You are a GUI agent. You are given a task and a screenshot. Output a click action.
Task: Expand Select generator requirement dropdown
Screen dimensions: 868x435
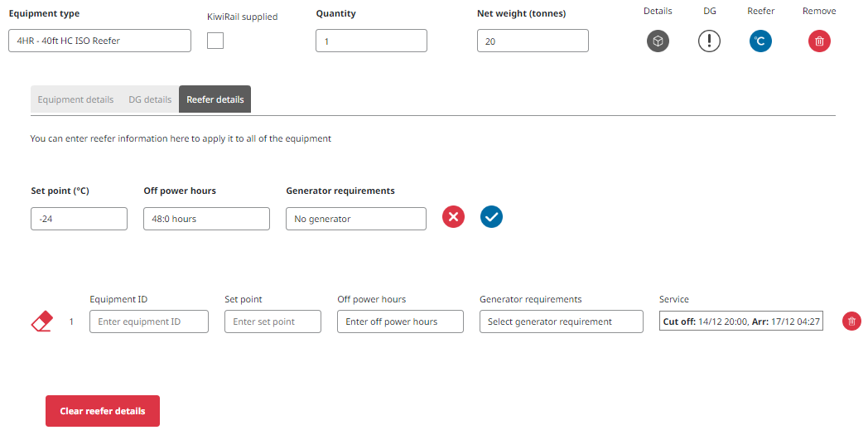click(561, 321)
